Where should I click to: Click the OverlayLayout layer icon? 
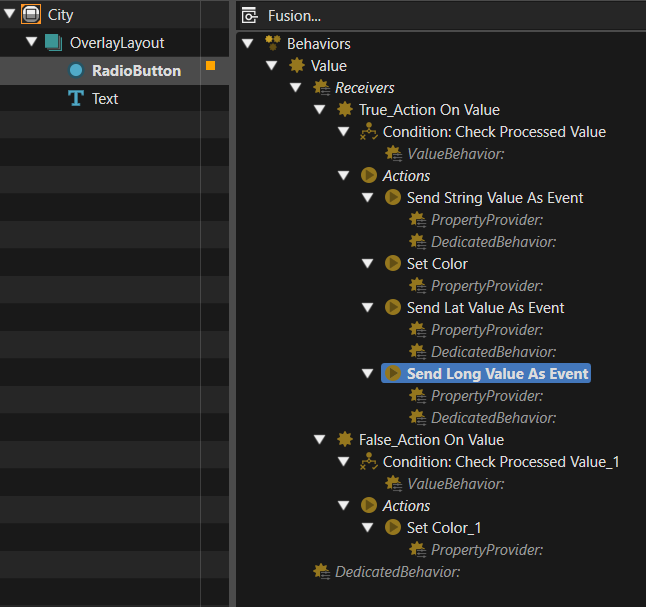coord(54,42)
